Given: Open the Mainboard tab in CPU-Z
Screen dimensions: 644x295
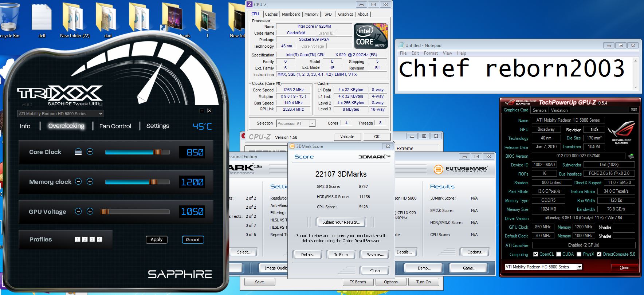Looking at the screenshot, I should coord(291,14).
